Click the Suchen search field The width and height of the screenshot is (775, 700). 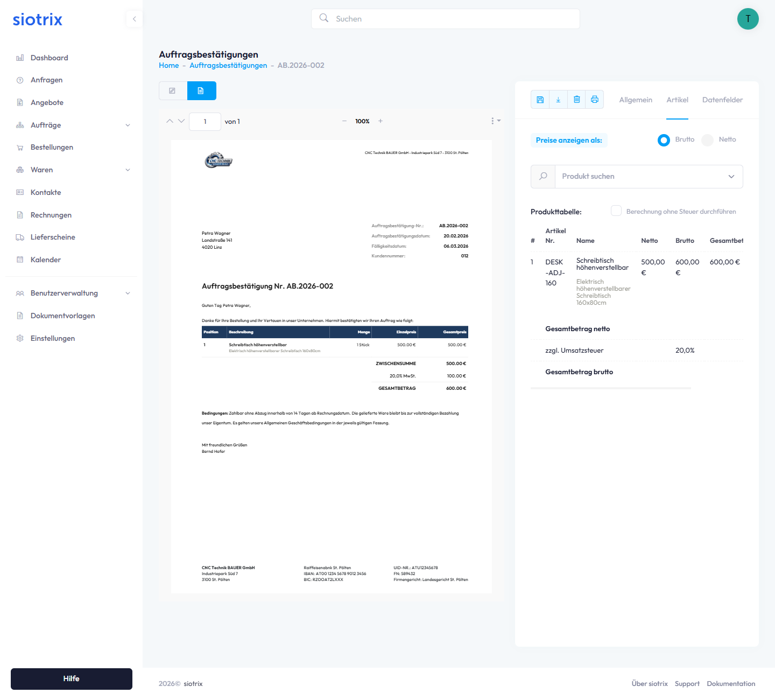pyautogui.click(x=446, y=19)
